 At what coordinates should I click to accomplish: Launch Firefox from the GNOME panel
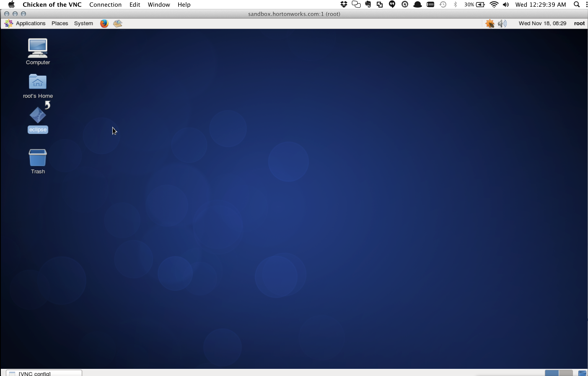(x=104, y=23)
